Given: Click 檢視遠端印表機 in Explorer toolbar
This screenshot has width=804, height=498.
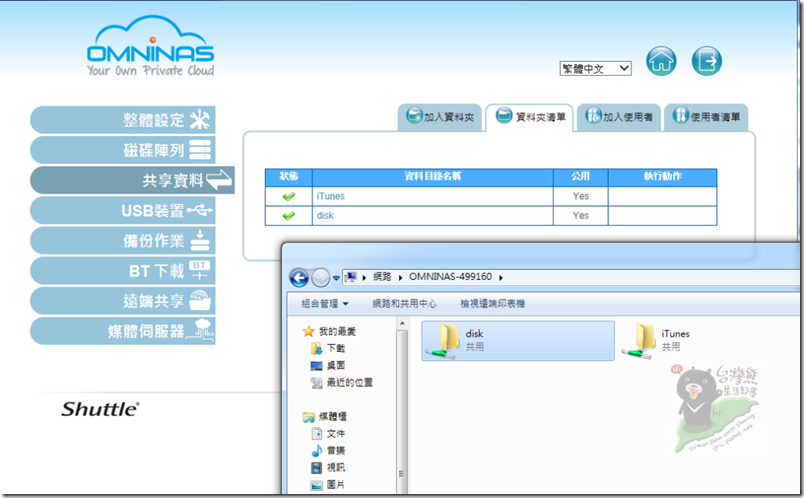Looking at the screenshot, I should [492, 304].
